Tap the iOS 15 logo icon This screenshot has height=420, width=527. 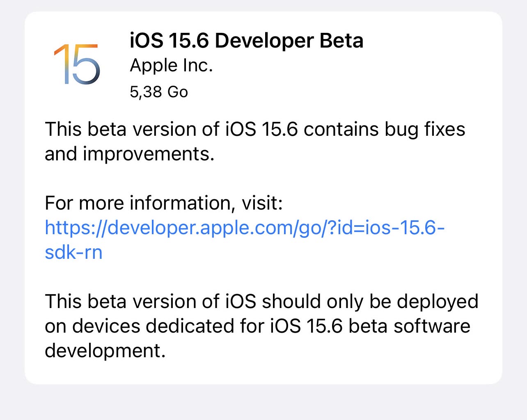[x=77, y=64]
